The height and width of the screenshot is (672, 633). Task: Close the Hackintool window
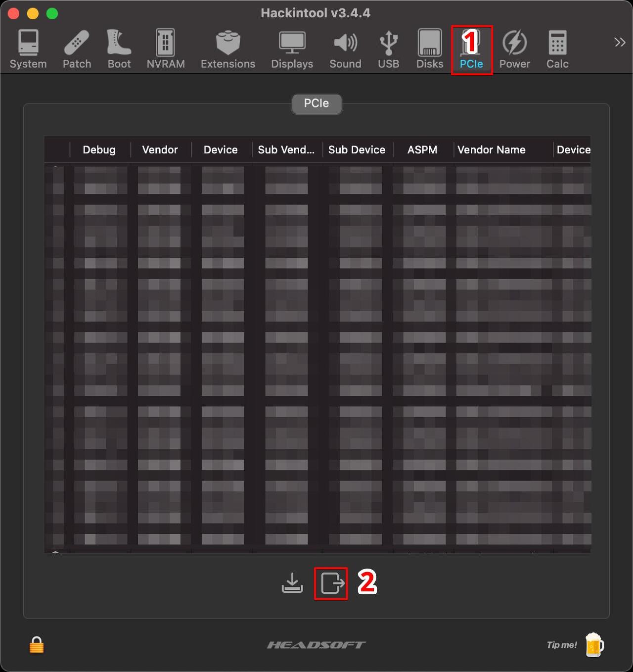14,13
